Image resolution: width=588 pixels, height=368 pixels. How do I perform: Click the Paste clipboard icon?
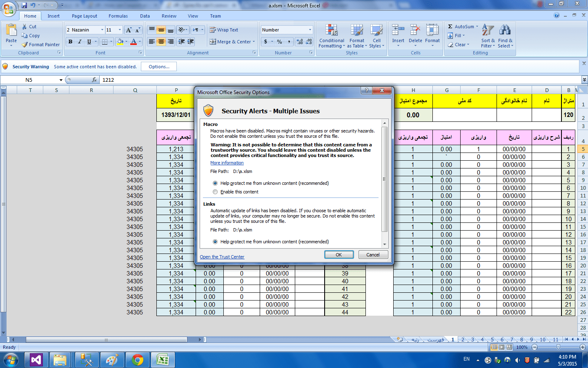pyautogui.click(x=11, y=30)
